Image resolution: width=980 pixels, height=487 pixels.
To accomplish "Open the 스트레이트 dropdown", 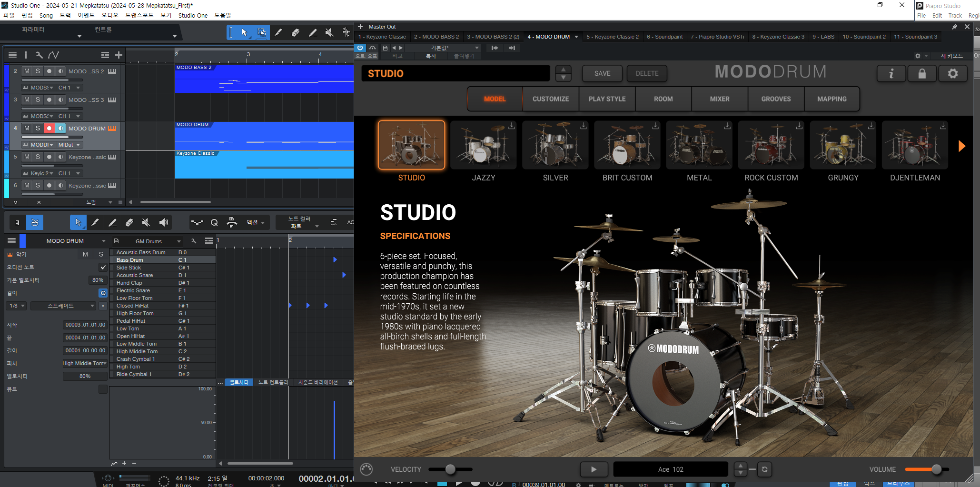I will [63, 306].
